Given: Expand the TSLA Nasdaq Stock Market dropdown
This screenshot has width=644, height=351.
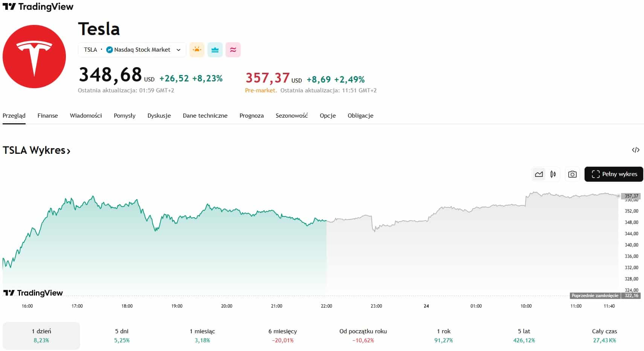Looking at the screenshot, I should pyautogui.click(x=132, y=50).
